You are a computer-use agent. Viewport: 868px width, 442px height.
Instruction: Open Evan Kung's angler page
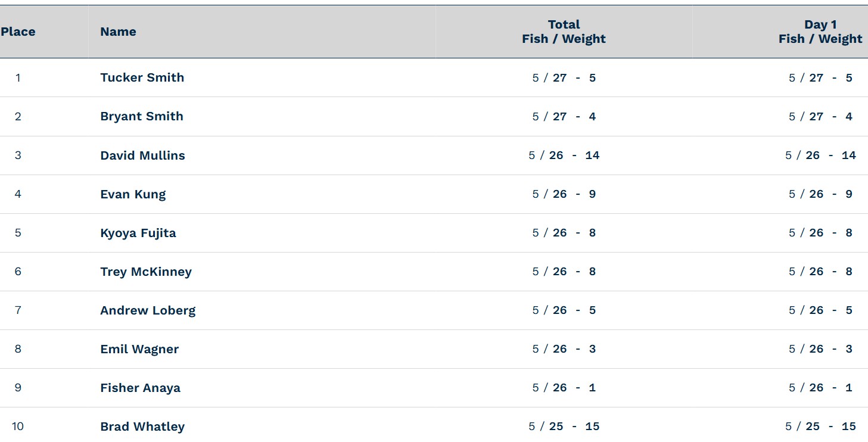(133, 194)
